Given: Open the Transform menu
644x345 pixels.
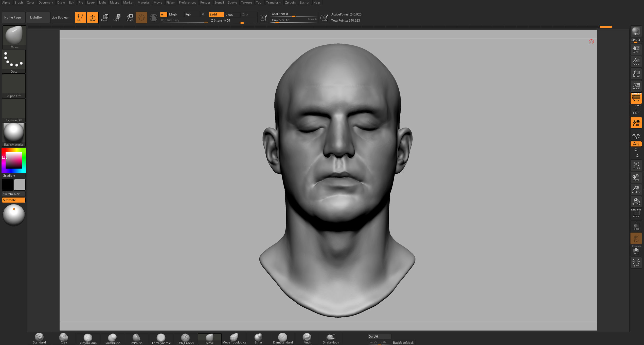Looking at the screenshot, I should pyautogui.click(x=273, y=3).
